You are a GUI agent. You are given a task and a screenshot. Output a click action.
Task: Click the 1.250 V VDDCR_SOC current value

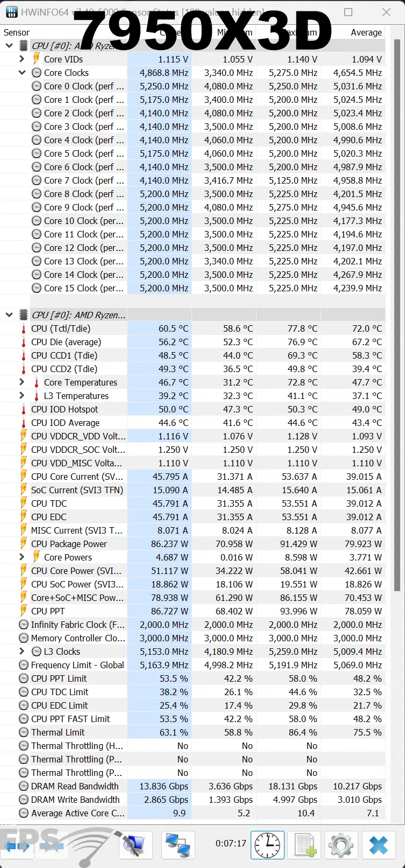pyautogui.click(x=173, y=450)
